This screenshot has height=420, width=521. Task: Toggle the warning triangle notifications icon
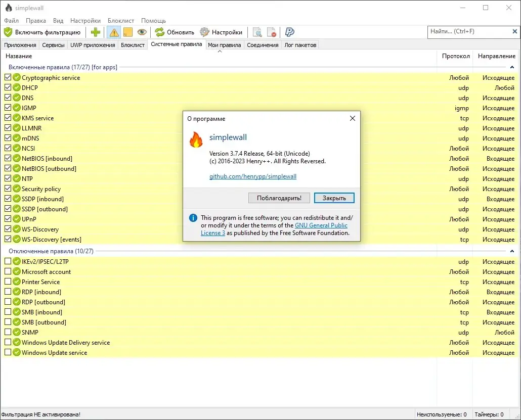click(114, 32)
